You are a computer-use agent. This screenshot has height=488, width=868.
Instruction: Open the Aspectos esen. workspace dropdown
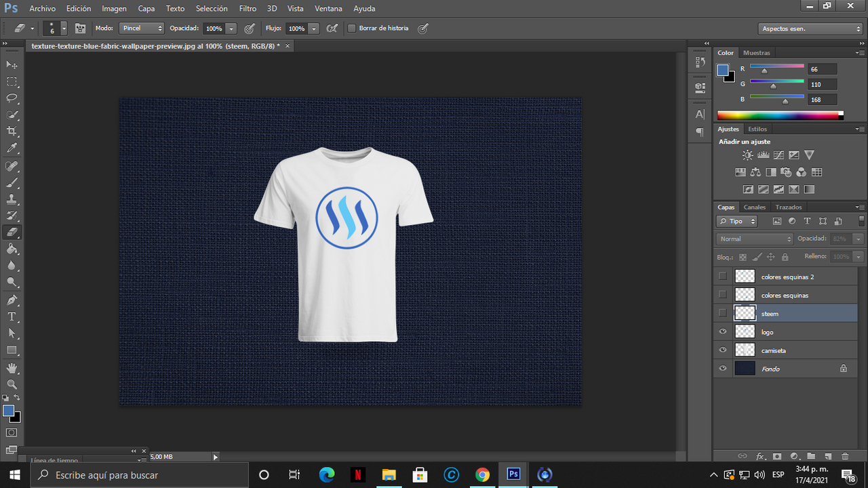pos(810,28)
